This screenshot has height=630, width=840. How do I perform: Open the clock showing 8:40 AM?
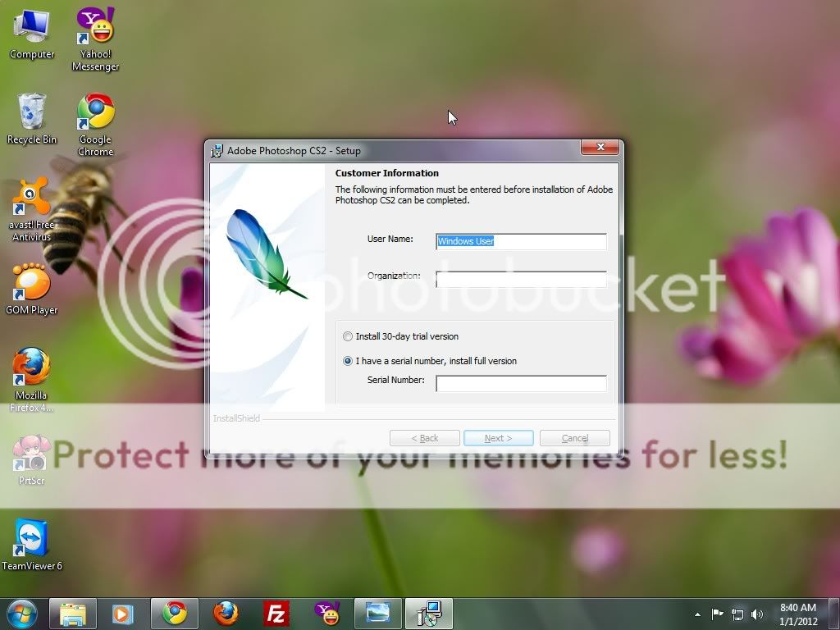[x=797, y=614]
